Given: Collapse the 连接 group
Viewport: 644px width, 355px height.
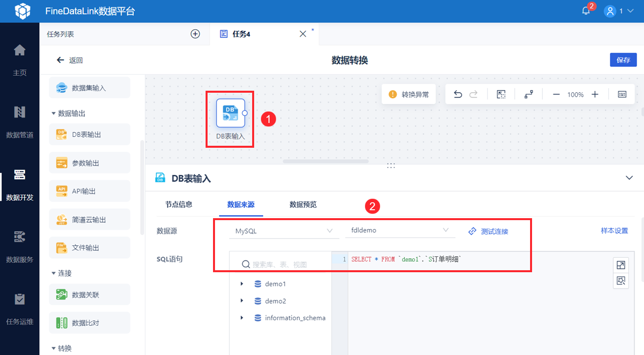Looking at the screenshot, I should (54, 273).
